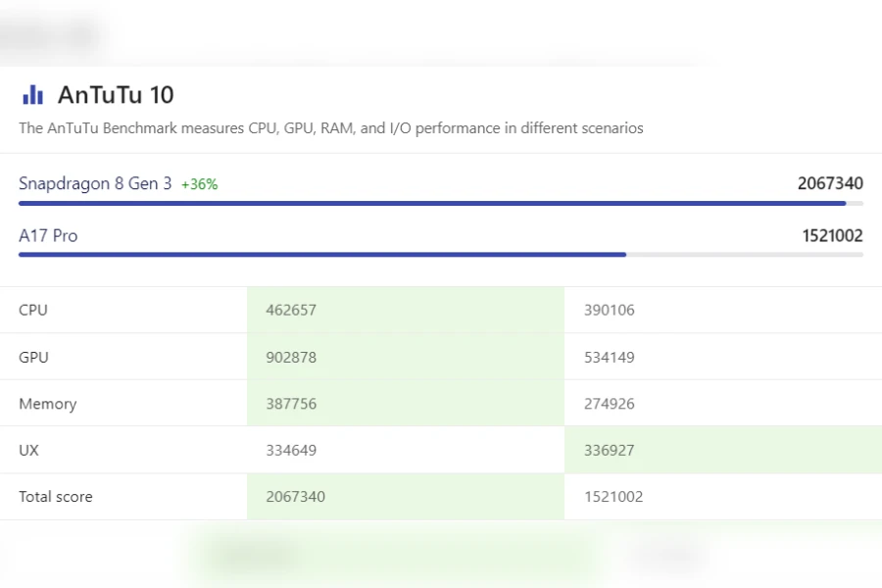Select the UX row label

(28, 450)
